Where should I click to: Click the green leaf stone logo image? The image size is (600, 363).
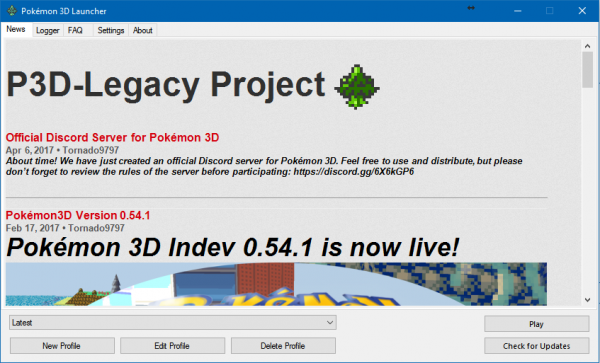pyautogui.click(x=356, y=87)
